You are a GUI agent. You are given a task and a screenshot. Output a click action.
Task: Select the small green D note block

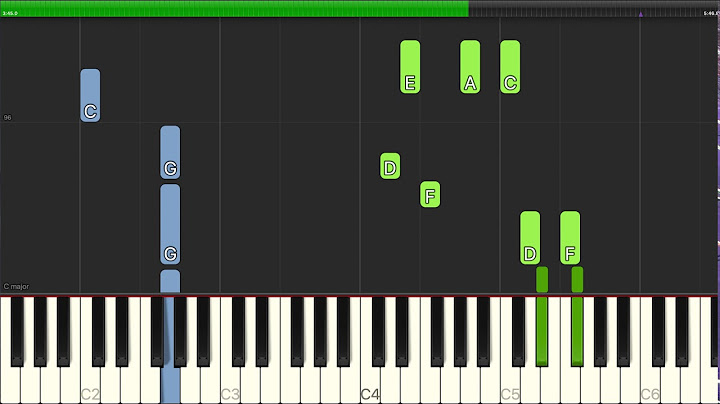click(x=390, y=166)
